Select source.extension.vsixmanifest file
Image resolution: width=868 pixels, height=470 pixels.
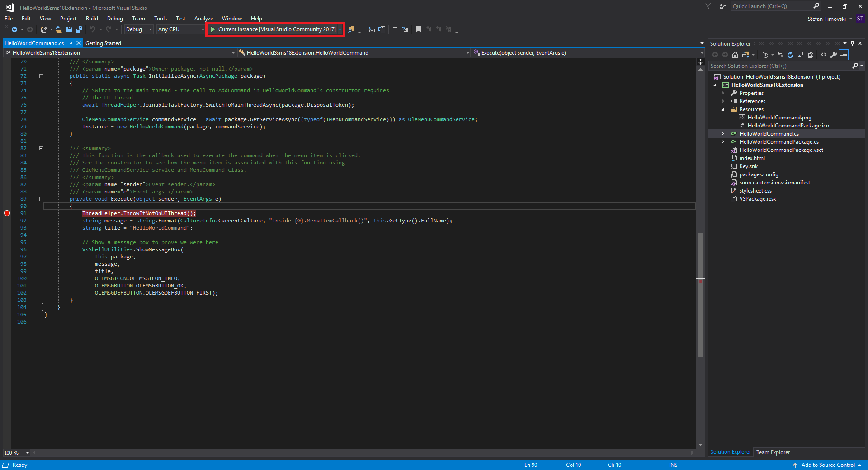pyautogui.click(x=774, y=183)
